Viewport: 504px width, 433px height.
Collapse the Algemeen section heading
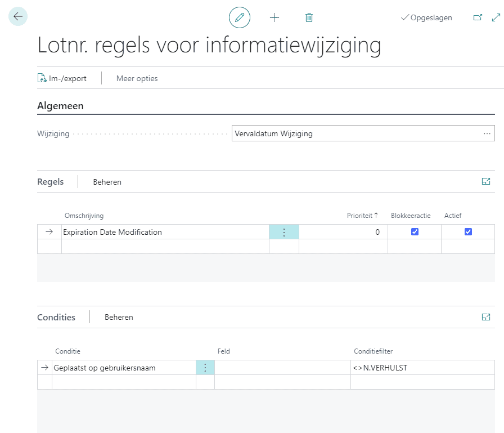click(60, 106)
